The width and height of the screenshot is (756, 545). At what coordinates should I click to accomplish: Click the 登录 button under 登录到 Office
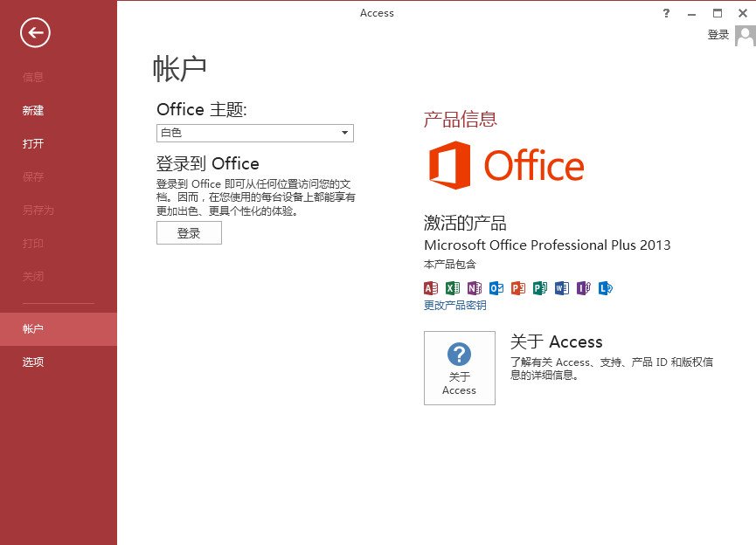189,233
